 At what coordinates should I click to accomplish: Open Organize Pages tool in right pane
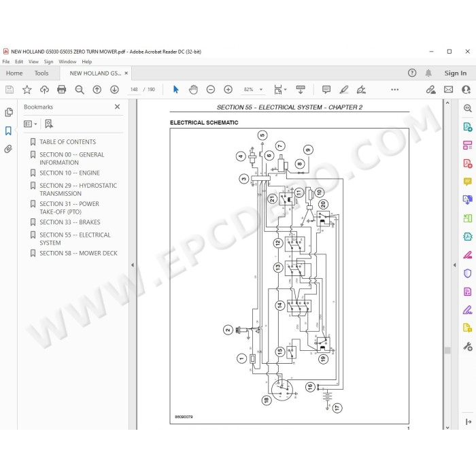[x=468, y=145]
